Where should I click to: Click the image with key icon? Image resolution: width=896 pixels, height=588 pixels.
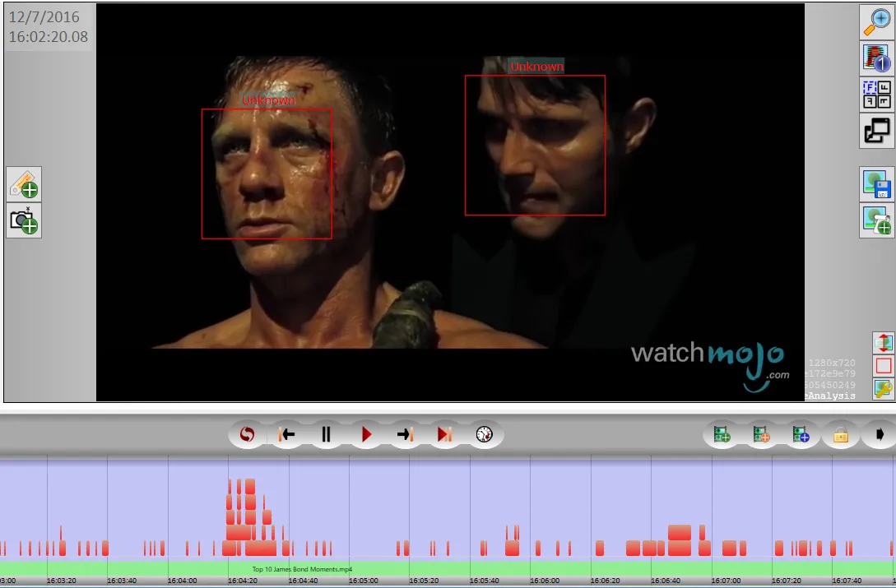click(x=884, y=388)
